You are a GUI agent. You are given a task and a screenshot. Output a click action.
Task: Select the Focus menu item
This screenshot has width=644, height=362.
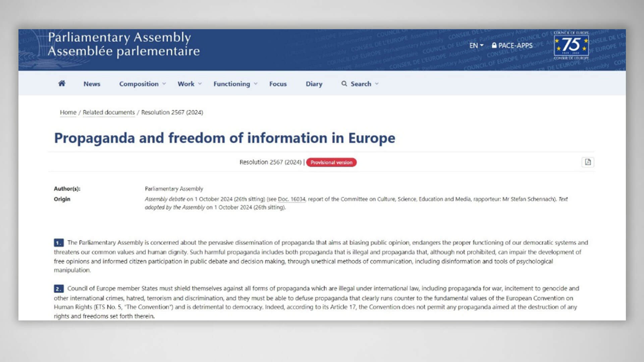(277, 83)
